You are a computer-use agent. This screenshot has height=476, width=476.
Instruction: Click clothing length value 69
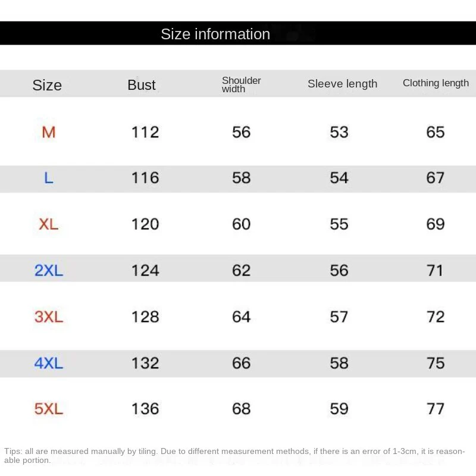point(436,225)
